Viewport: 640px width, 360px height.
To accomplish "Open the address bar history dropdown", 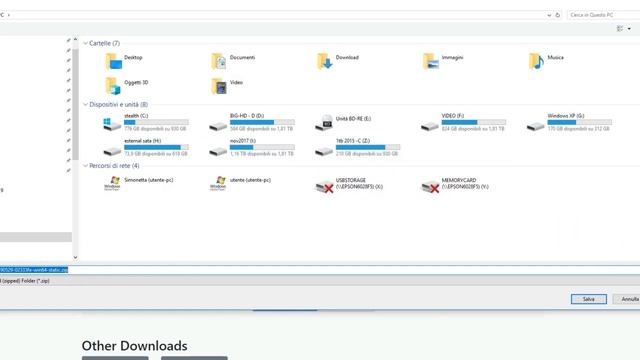I will pos(549,15).
